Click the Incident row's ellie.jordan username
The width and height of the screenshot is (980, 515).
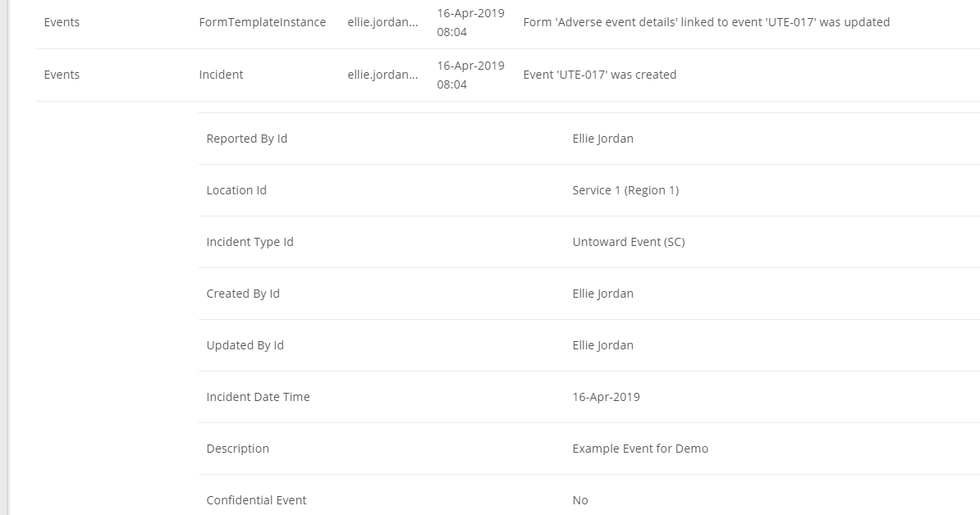point(382,75)
